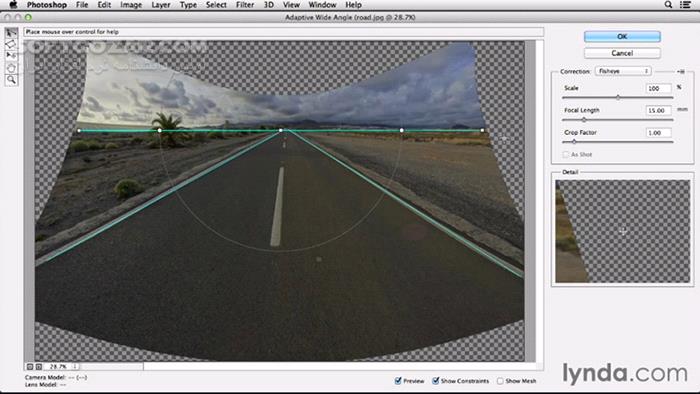Viewport: 700px width, 394px height.
Task: Click the 'Place mouse over control for help' hint
Action: (72, 32)
